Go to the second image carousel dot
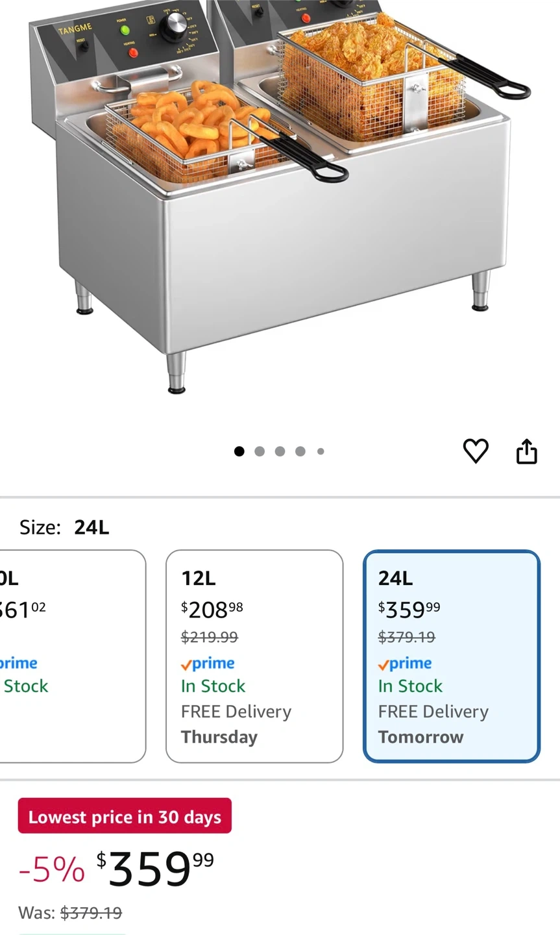The width and height of the screenshot is (560, 935). pyautogui.click(x=260, y=451)
